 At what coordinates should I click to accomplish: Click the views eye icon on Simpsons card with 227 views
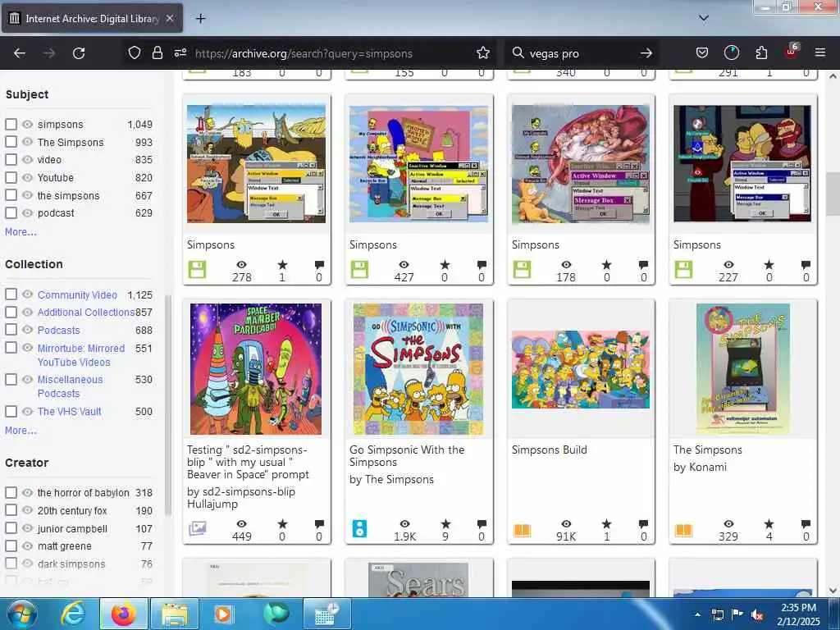[x=728, y=265]
